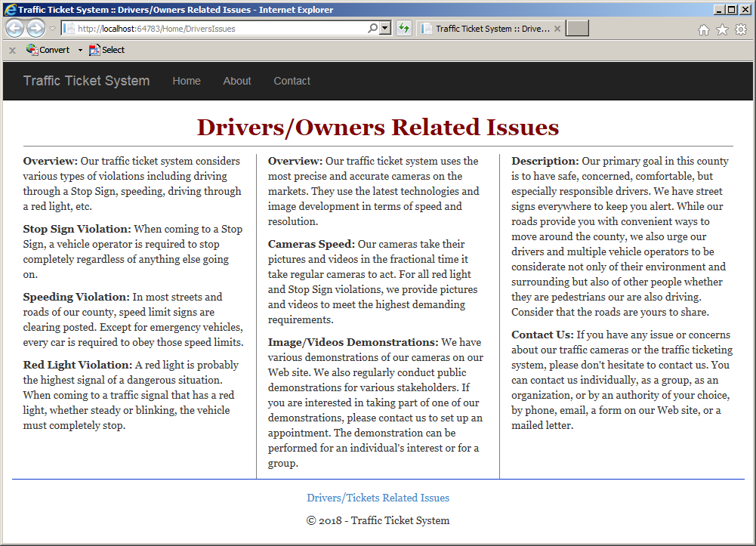This screenshot has height=546, width=756.
Task: Click the Drivers/Tickets Related Issues link
Action: [x=378, y=498]
